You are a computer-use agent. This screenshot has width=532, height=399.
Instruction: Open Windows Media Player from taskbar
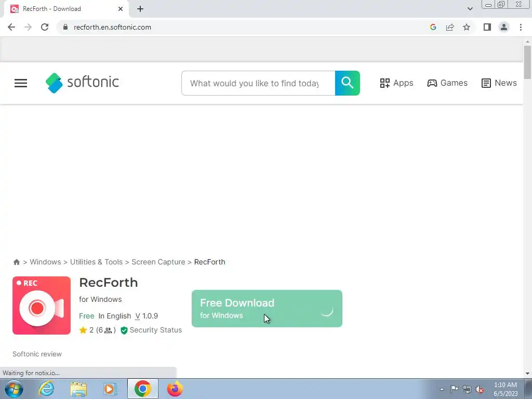click(110, 389)
